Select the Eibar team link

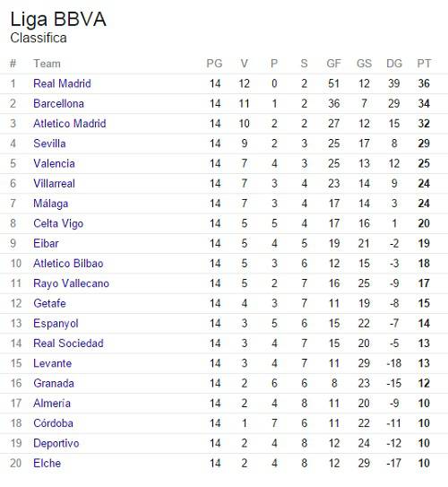(46, 244)
